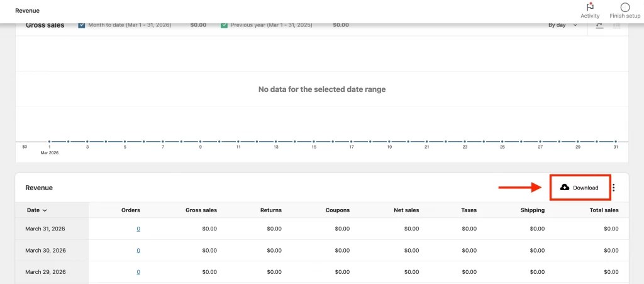Sort the table by Orders column

click(x=130, y=210)
